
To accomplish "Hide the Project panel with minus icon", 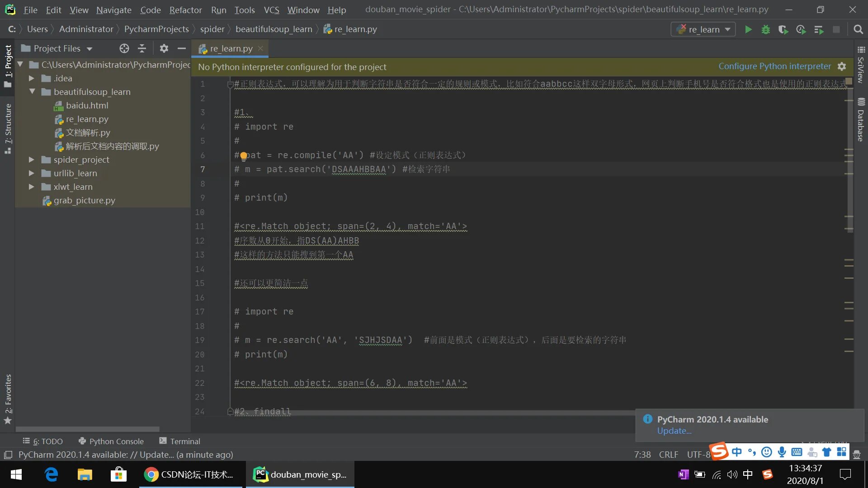I will pos(182,48).
